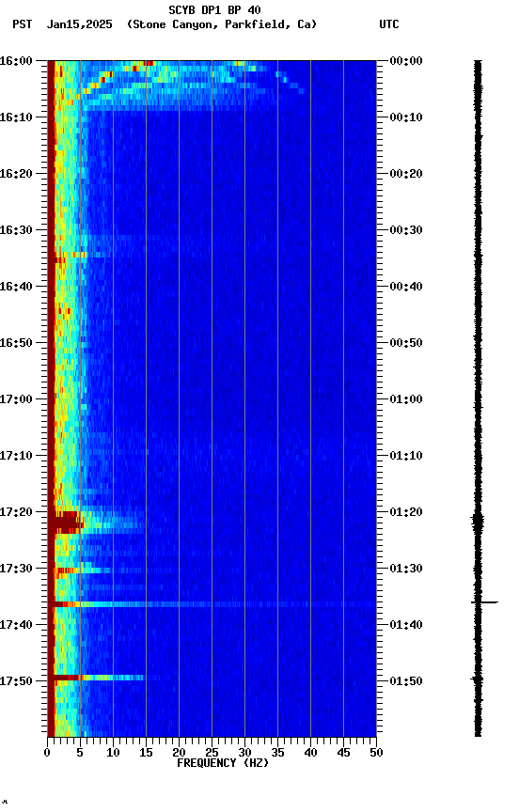Click the '17:20' PST time label
The image size is (519, 812).
click(16, 512)
